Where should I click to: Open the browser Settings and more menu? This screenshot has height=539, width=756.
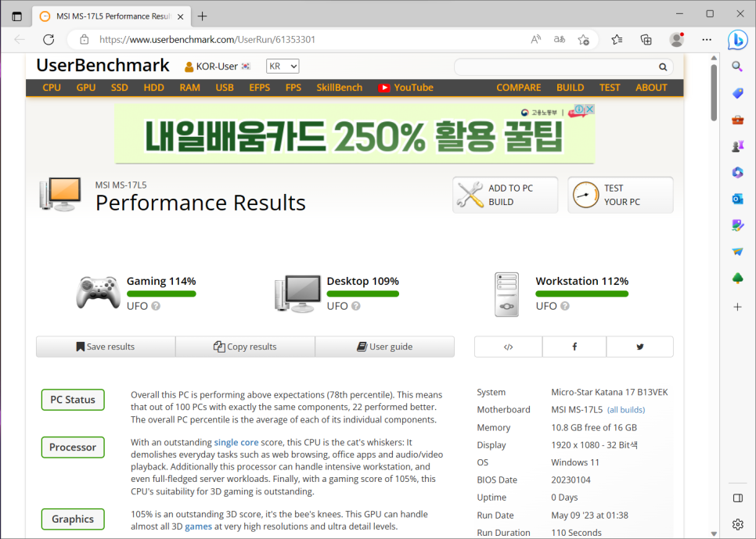click(707, 40)
